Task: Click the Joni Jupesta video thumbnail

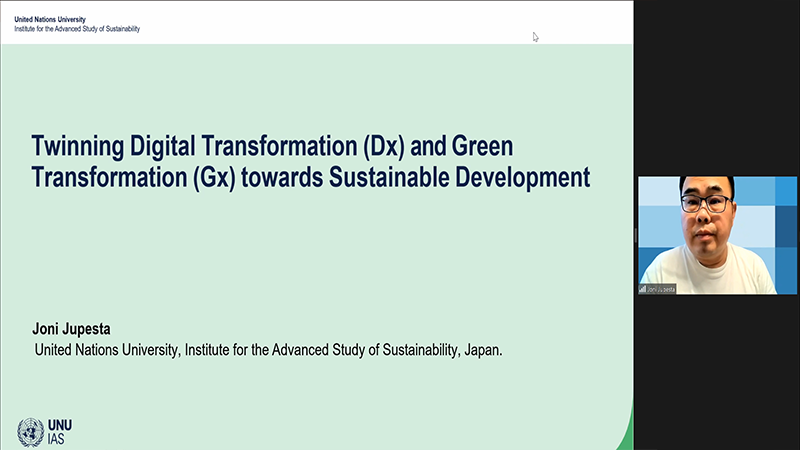Action: click(717, 235)
